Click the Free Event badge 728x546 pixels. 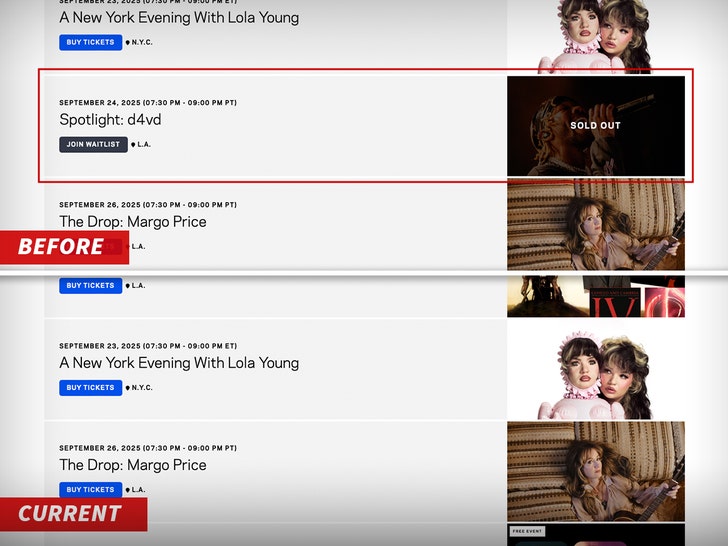[x=527, y=531]
